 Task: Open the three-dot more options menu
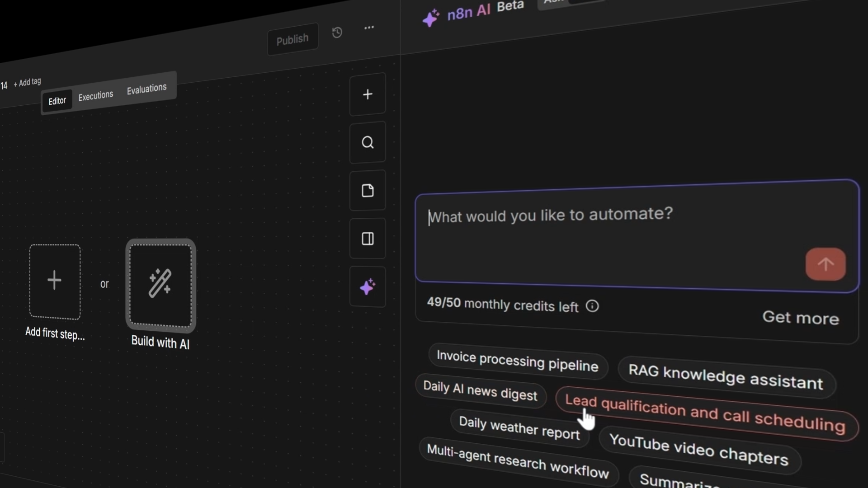369,28
